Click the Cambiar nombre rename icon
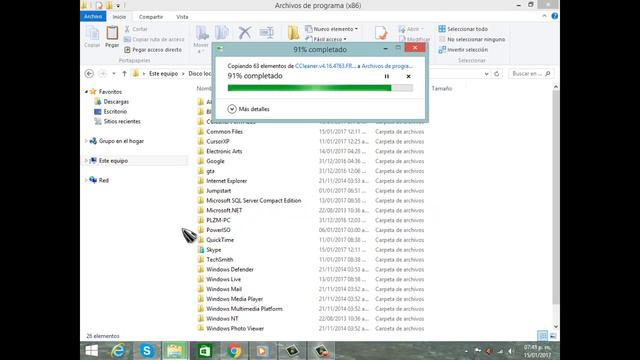This screenshot has width=640, height=360. (x=267, y=33)
